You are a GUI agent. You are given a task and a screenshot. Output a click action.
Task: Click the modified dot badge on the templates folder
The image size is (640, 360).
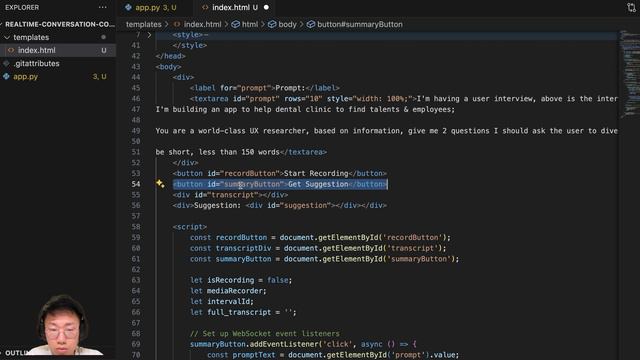click(104, 37)
